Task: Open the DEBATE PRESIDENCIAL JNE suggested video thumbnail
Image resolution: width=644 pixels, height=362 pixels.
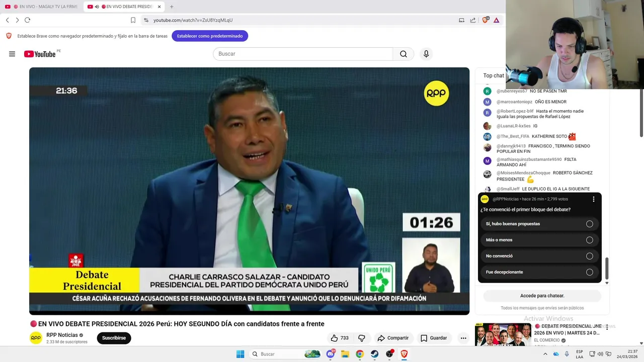Action: (503, 335)
